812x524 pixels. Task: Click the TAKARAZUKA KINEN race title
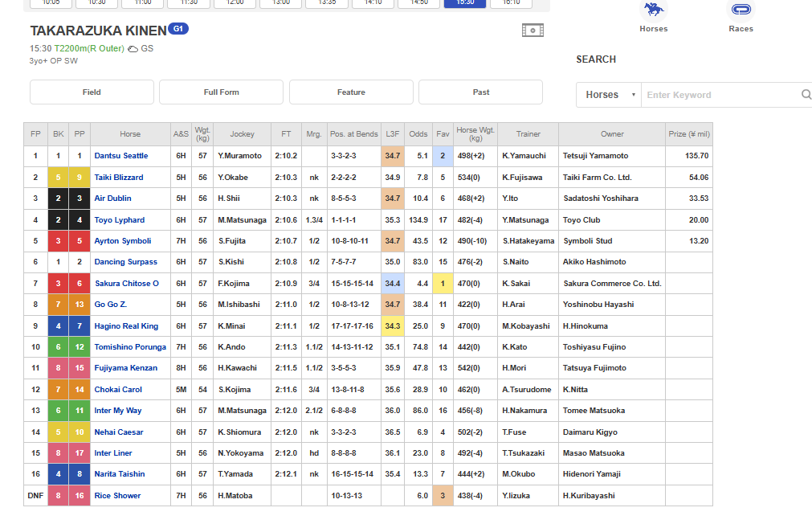(x=99, y=31)
